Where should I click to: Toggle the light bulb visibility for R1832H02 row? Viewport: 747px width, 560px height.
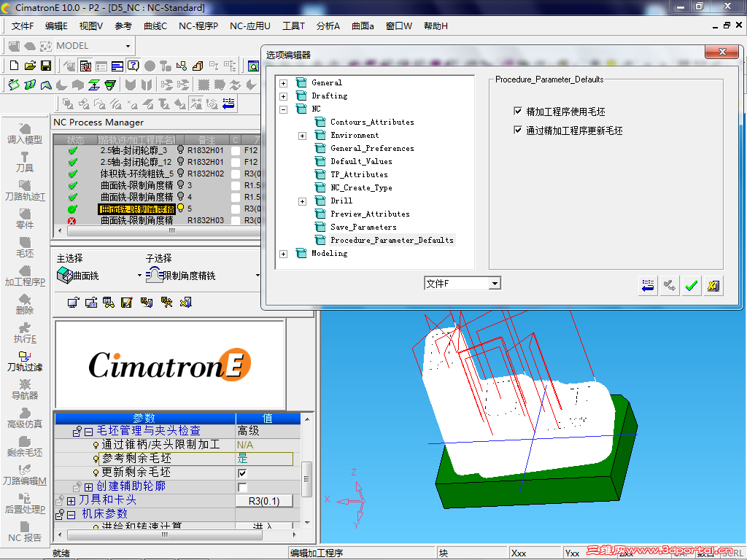point(181,173)
